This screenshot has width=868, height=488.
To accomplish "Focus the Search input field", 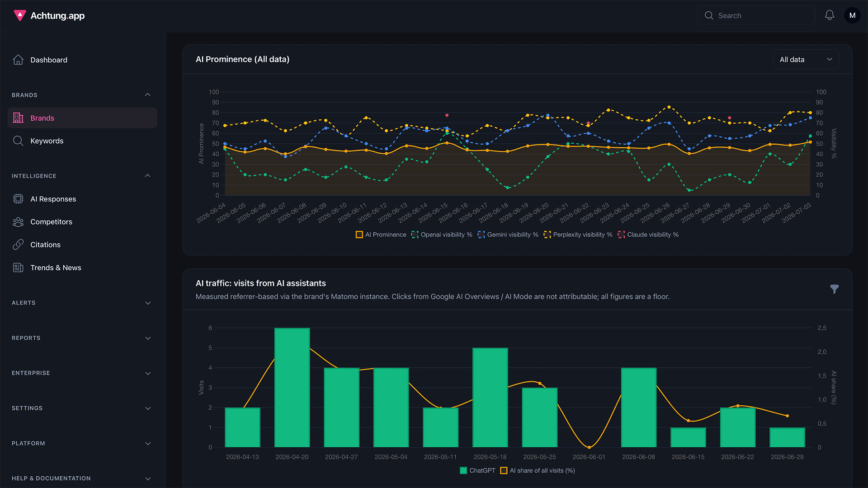I will pyautogui.click(x=756, y=15).
